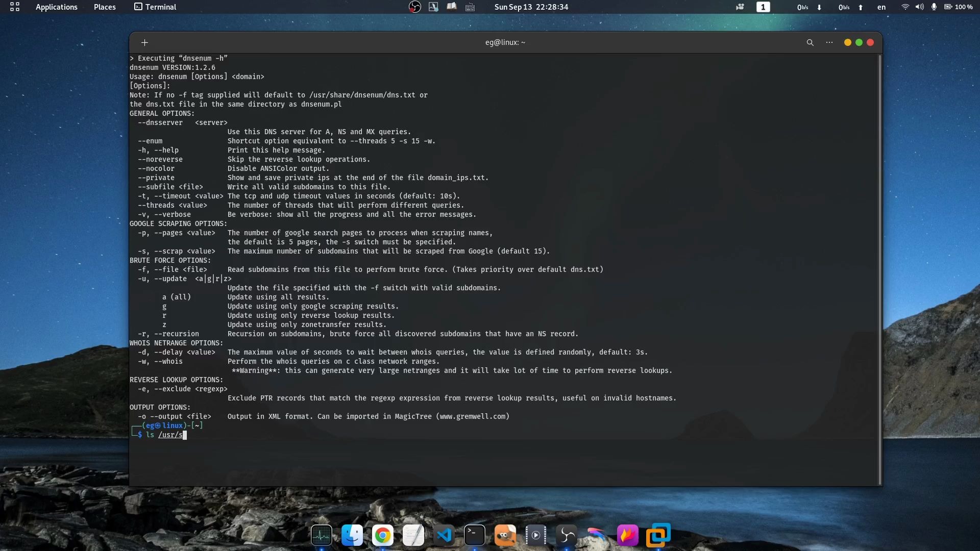Click "REVERSE LOOKUP OPTIONS:" heading
This screenshot has height=551, width=980.
tap(177, 380)
